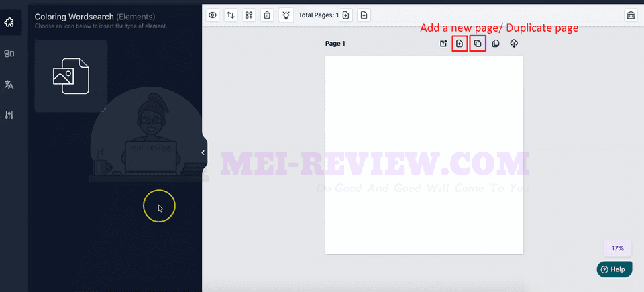
Task: Open the Help button
Action: coord(614,269)
